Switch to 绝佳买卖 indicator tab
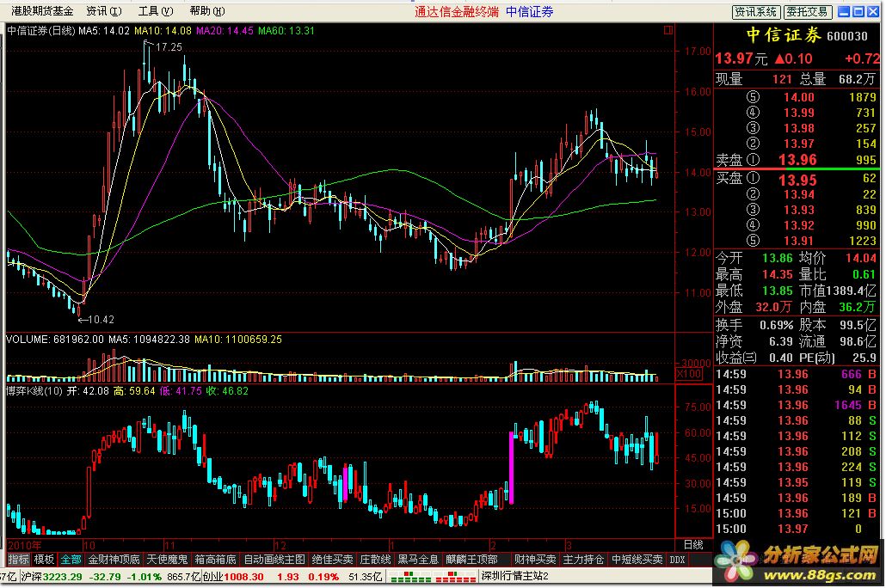 (333, 560)
